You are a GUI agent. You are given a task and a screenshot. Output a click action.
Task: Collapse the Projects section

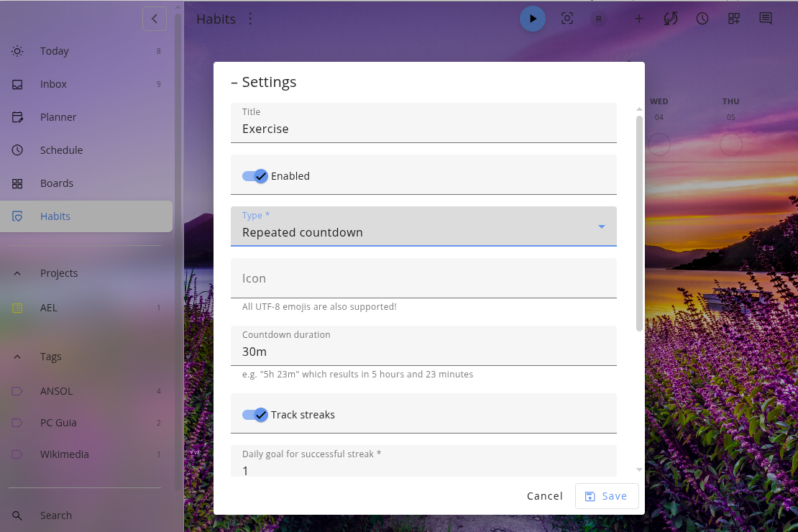[17, 273]
